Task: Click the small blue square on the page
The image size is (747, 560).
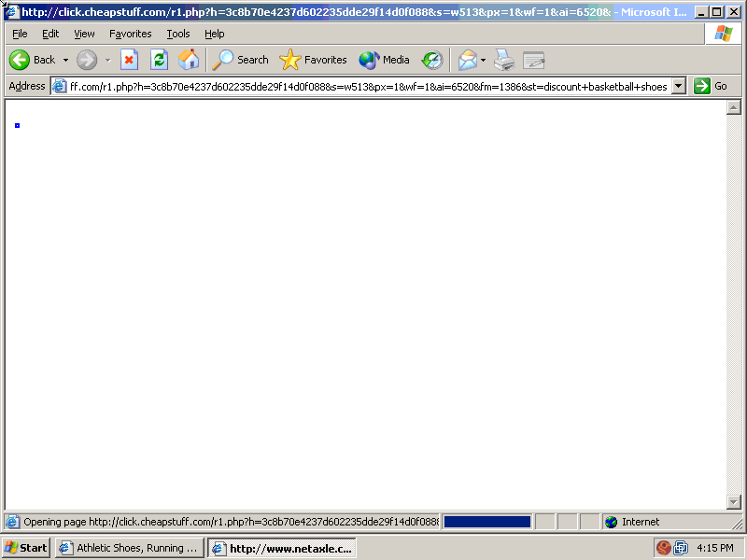Action: [x=17, y=125]
